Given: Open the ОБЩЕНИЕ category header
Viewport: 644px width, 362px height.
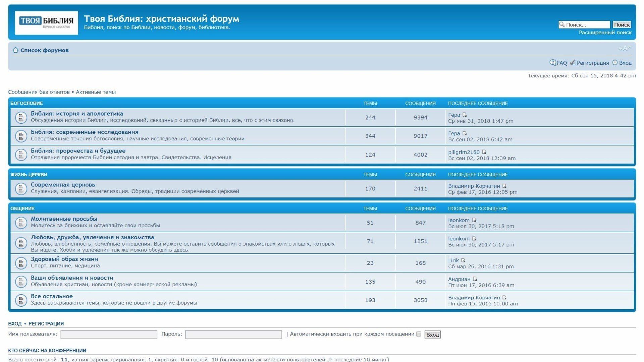Looking at the screenshot, I should click(22, 208).
